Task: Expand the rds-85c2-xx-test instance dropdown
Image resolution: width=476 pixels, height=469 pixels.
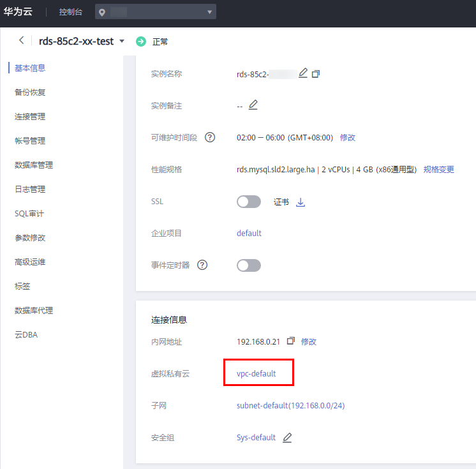Action: (122, 41)
